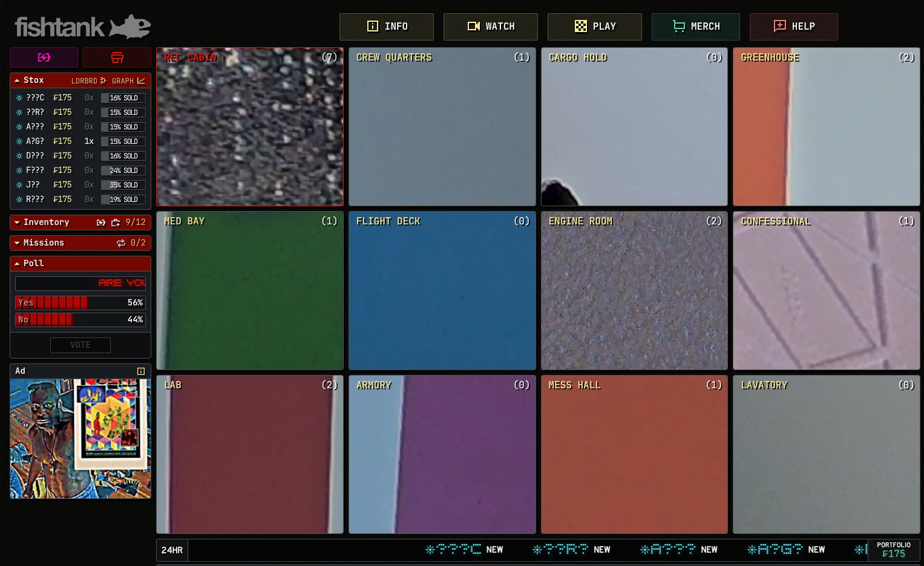Open the GREENHOUSE camera feed
Screen dimensions: 924x566
827,127
